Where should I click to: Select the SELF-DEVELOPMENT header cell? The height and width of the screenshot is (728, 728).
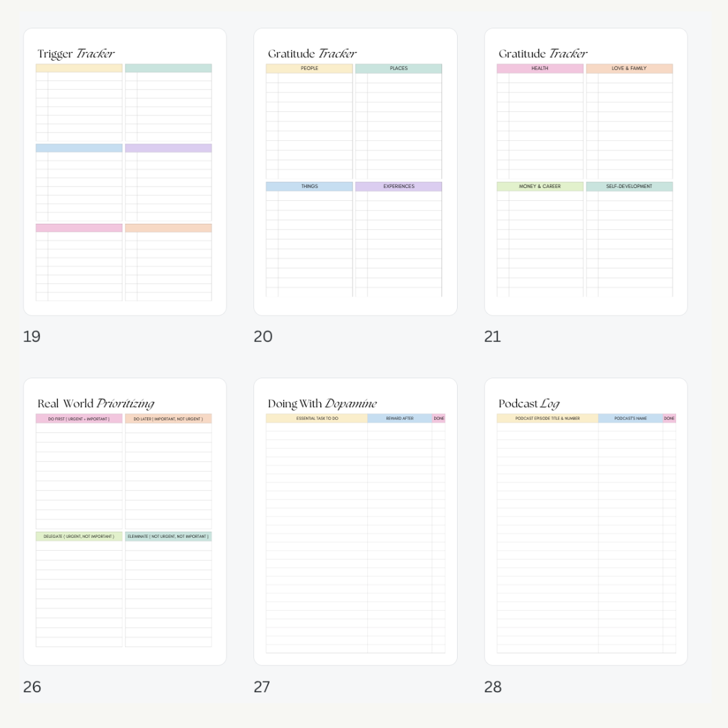(x=629, y=187)
